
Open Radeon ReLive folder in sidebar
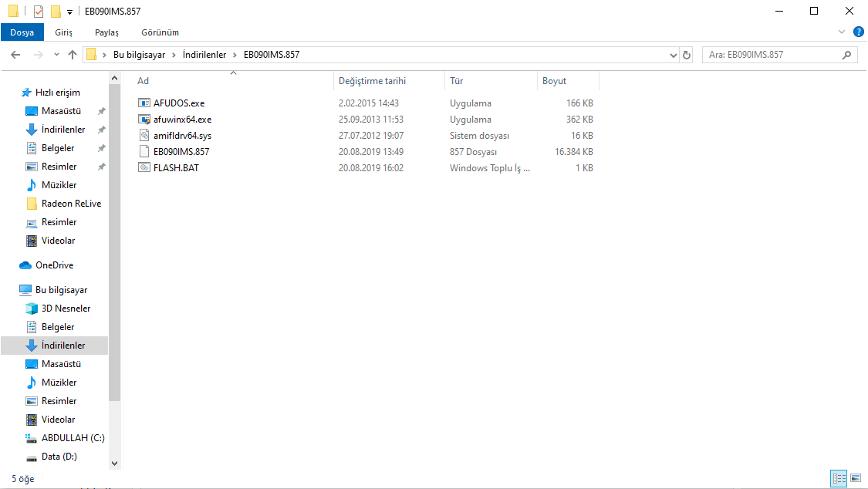point(72,203)
